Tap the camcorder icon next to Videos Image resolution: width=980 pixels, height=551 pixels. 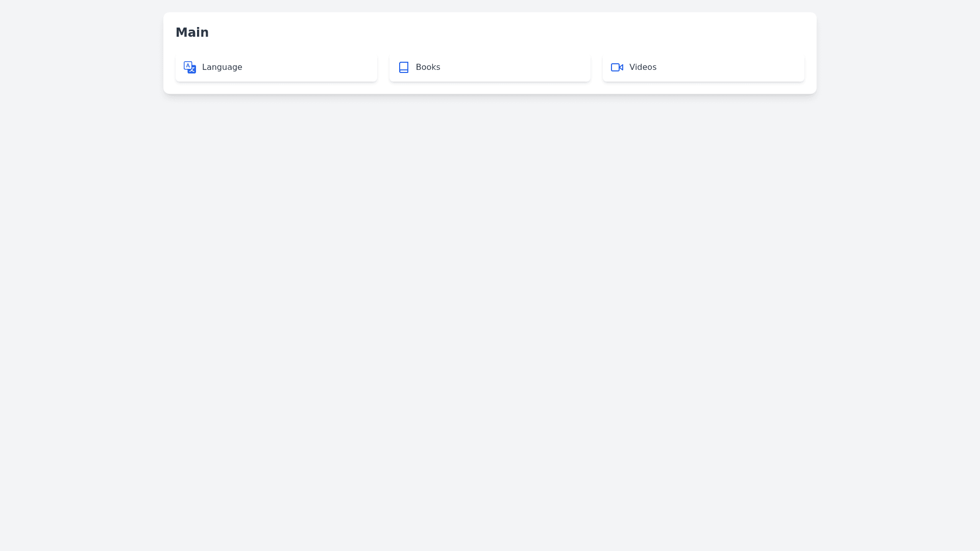617,67
